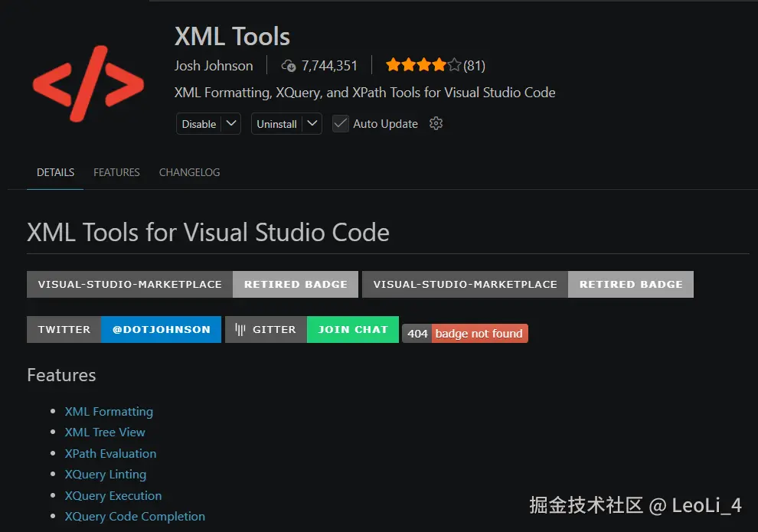Click the 404 badge not found image
The height and width of the screenshot is (532, 758).
point(465,334)
